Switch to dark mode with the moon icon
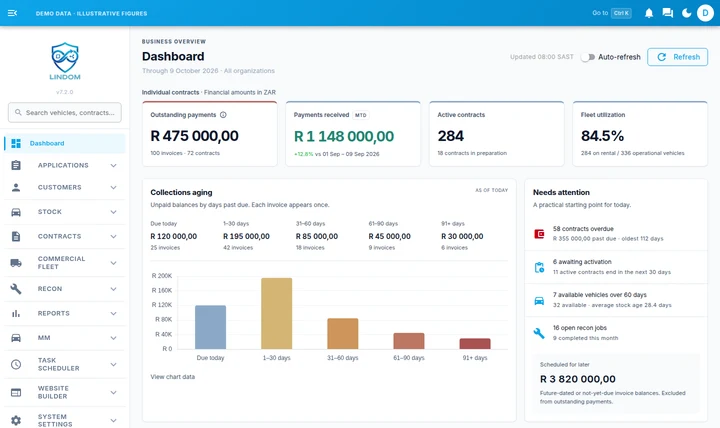The height and width of the screenshot is (428, 720). (686, 13)
